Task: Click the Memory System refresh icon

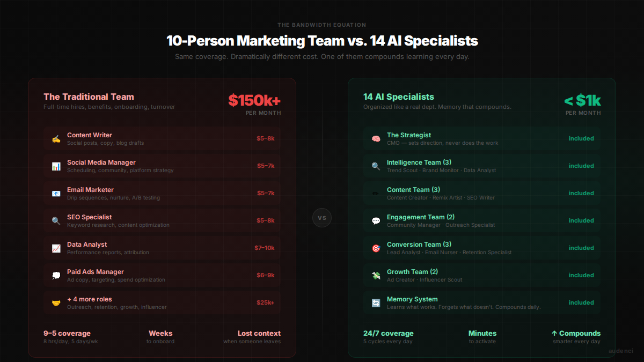Action: (376, 303)
